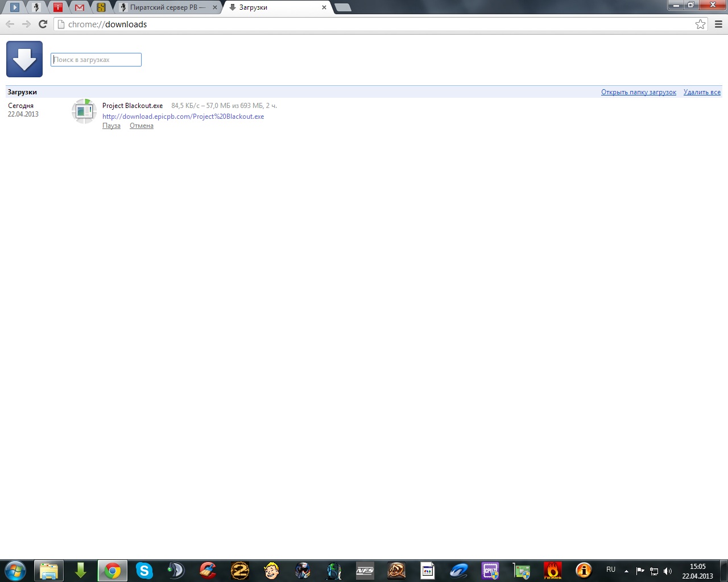Screen dimensions: 728x582
Task: Switch to the pinned red info-icon tab
Action: coord(57,7)
